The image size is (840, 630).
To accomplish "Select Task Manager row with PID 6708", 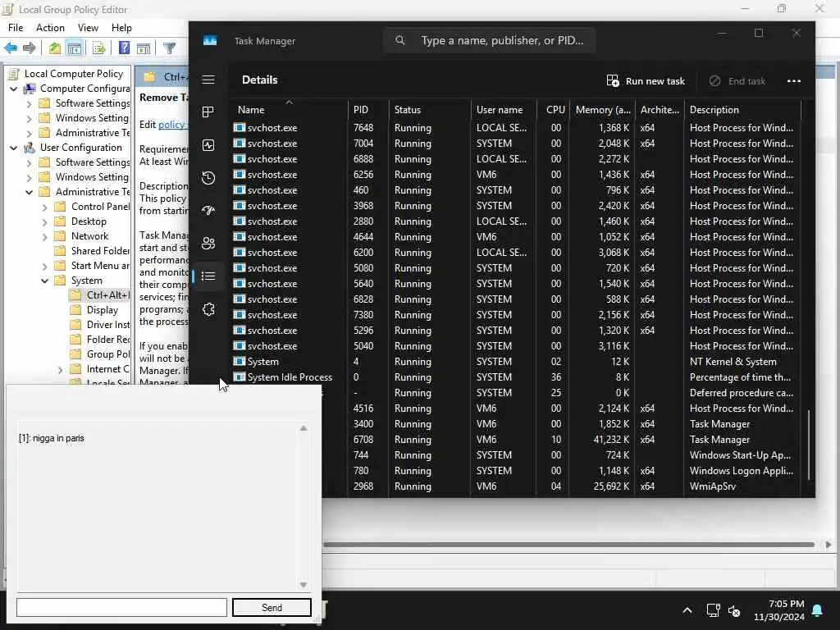I will [561, 440].
